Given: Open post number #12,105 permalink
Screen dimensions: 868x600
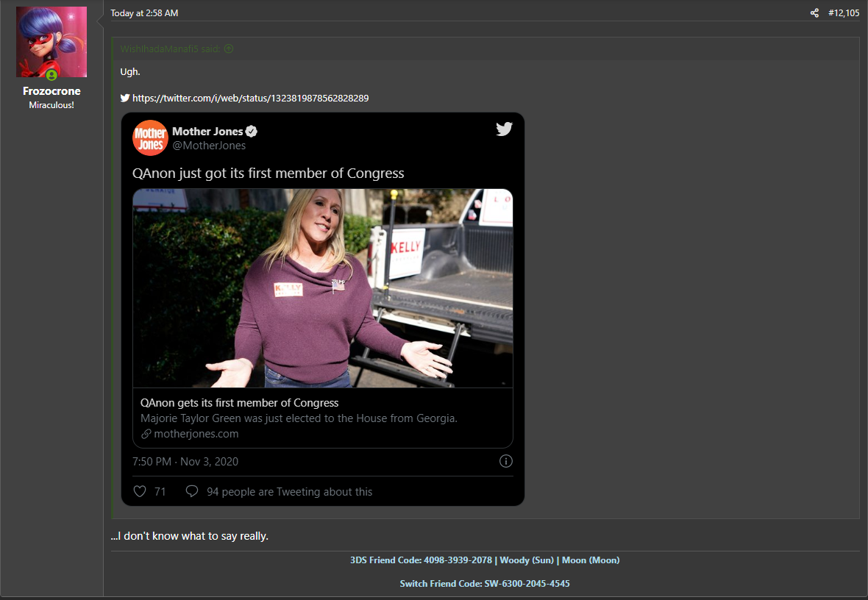Looking at the screenshot, I should point(844,12).
